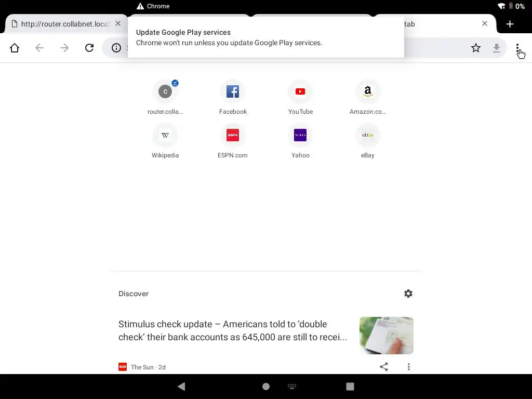This screenshot has height=399, width=532.
Task: Open the router.colla... shortcut
Action: tap(165, 97)
